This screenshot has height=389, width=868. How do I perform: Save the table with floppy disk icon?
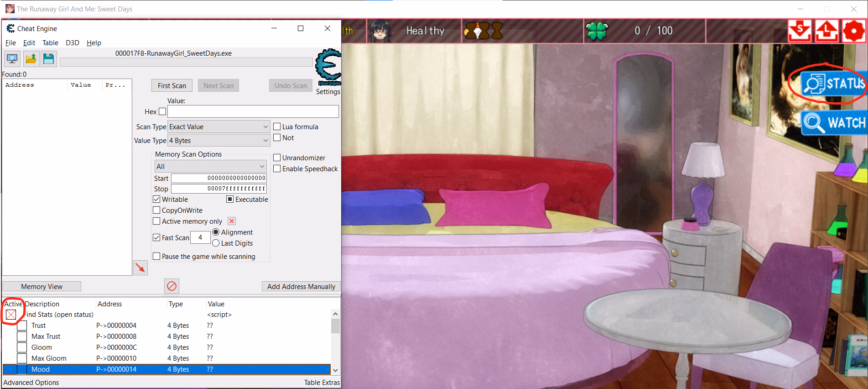point(48,59)
